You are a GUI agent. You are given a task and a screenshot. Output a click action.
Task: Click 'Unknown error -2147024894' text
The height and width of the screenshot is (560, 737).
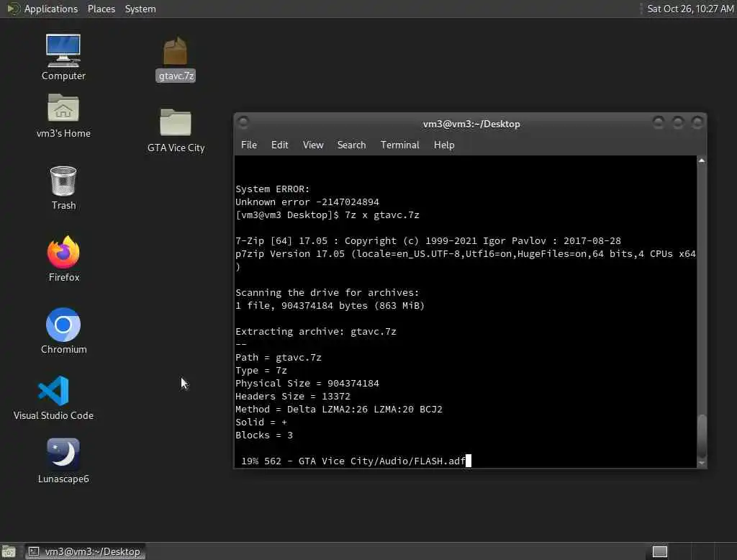pyautogui.click(x=307, y=202)
